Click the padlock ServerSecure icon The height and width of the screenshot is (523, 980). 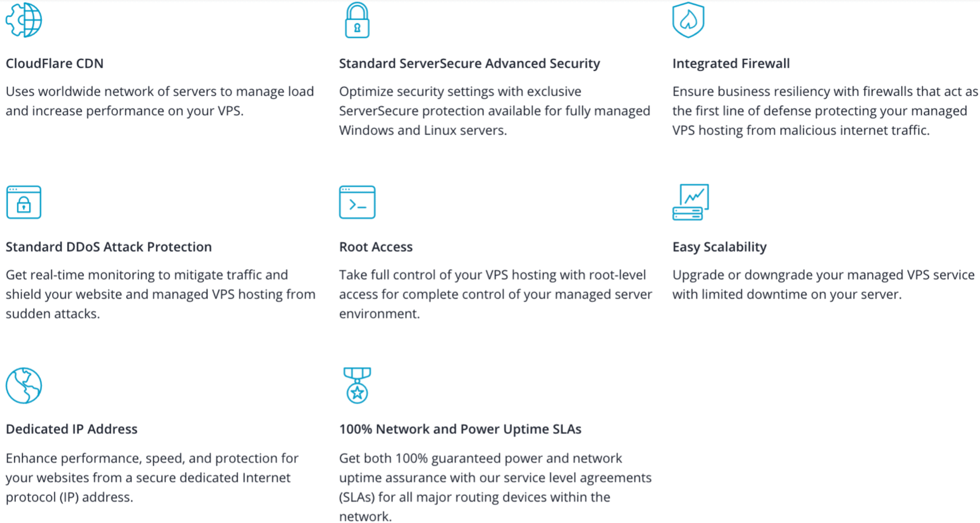click(x=357, y=20)
